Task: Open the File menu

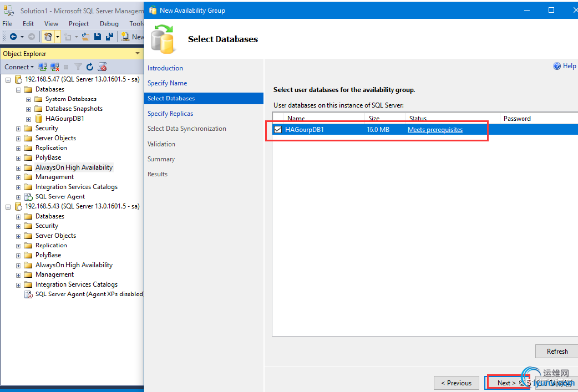Action: point(7,24)
